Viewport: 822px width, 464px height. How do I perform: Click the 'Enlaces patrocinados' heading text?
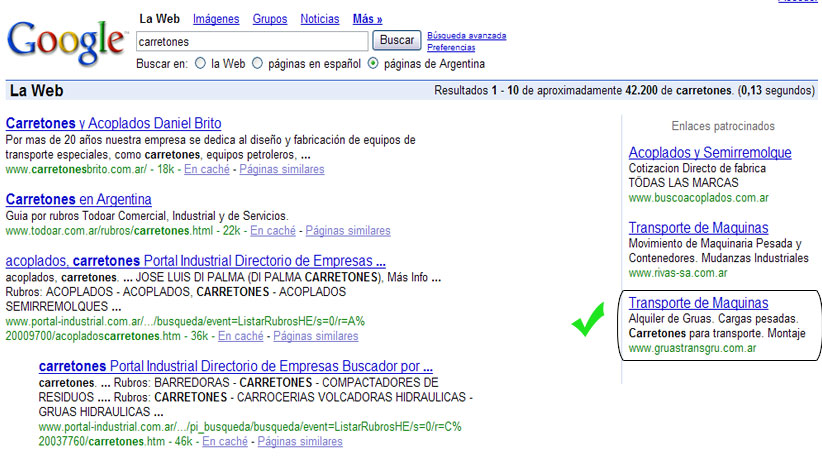[x=723, y=126]
